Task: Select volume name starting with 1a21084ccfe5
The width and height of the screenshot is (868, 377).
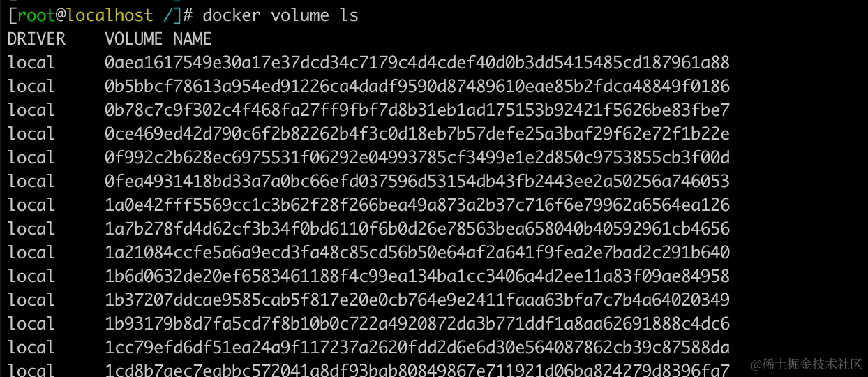Action: pos(417,253)
